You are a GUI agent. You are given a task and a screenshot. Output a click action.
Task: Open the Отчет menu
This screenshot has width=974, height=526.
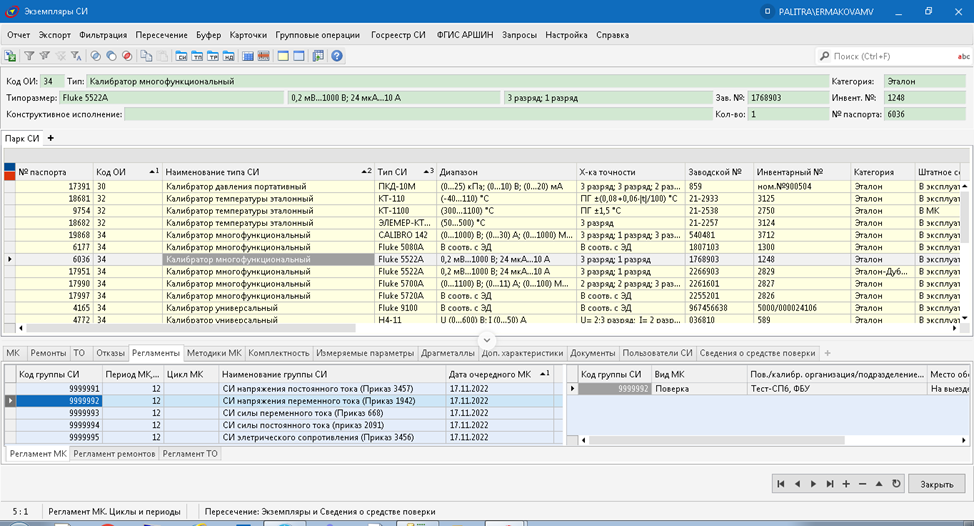[19, 35]
